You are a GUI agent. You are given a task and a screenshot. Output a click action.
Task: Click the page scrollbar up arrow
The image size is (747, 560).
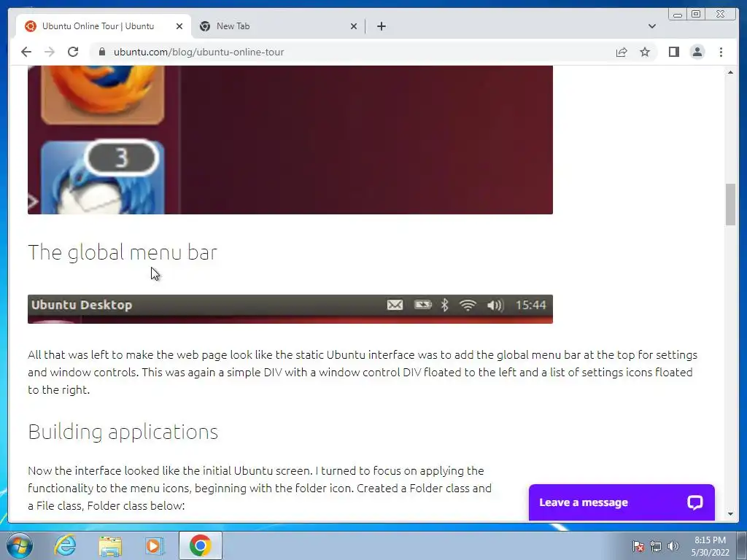pyautogui.click(x=730, y=72)
